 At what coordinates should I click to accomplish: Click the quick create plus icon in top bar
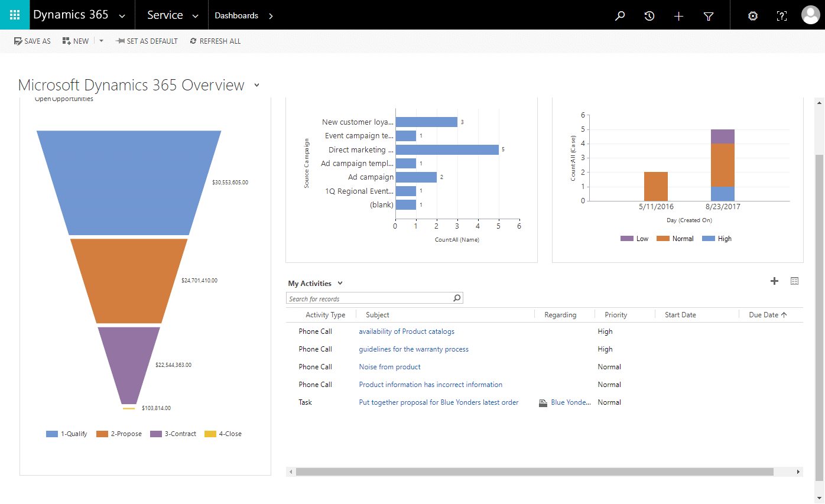pos(679,16)
